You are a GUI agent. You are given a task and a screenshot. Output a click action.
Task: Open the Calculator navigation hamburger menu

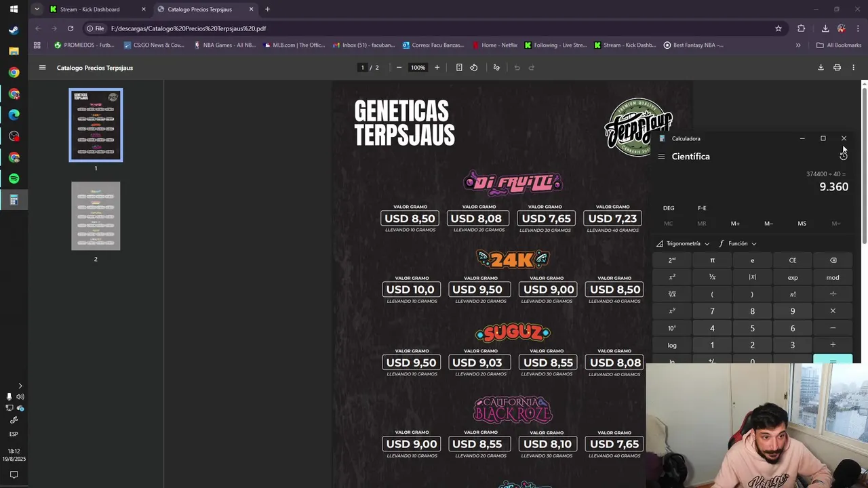point(661,157)
